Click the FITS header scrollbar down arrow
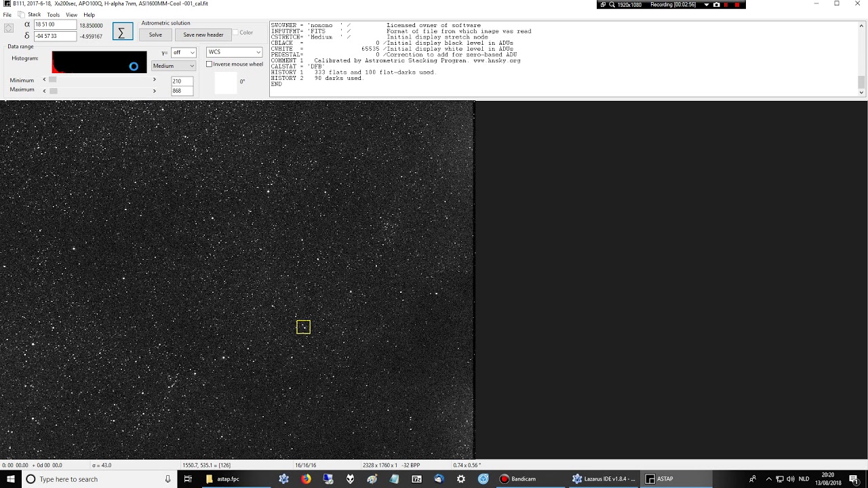Viewport: 868px width, 488px height. coord(861,91)
